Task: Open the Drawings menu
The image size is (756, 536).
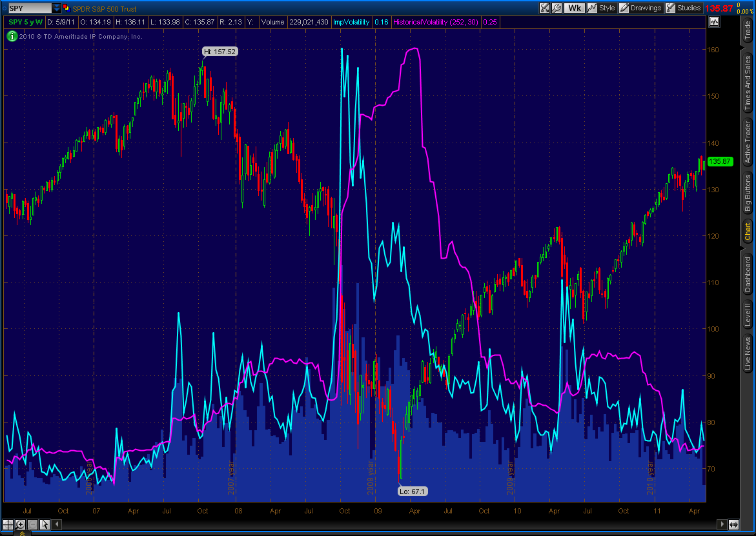Action: (641, 8)
